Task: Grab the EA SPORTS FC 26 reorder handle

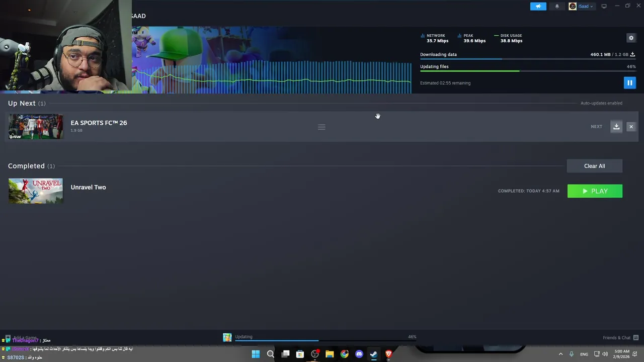Action: [x=321, y=127]
